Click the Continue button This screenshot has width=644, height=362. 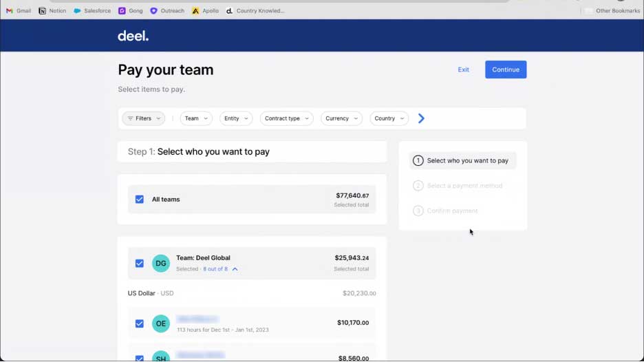click(506, 70)
